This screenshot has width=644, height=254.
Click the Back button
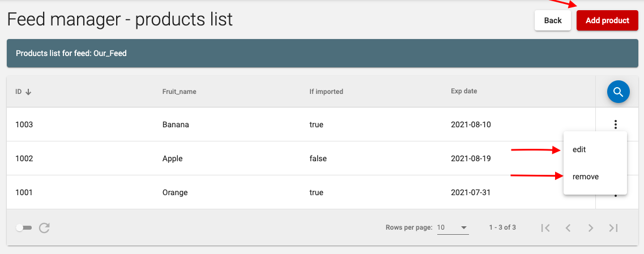pos(552,20)
